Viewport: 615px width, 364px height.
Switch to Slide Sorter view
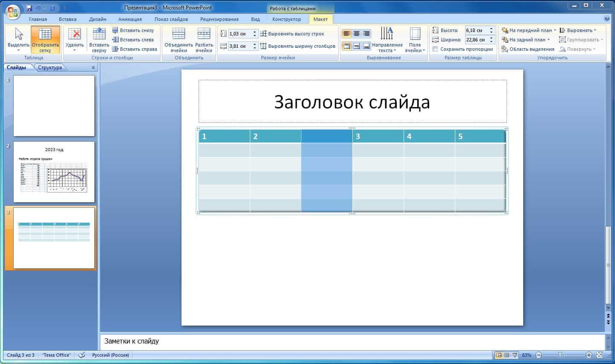[507, 355]
